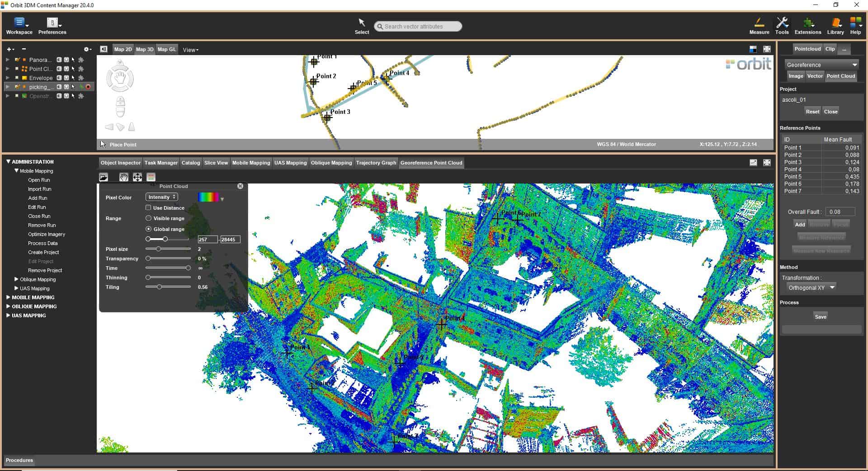The width and height of the screenshot is (868, 471).
Task: Adjust the Pixel size slider
Action: click(158, 249)
